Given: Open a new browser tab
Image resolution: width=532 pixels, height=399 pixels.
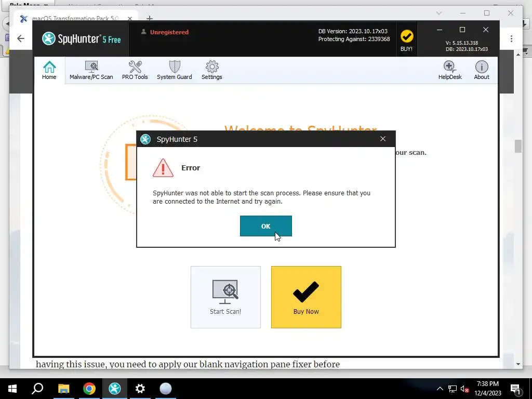Looking at the screenshot, I should (x=150, y=18).
